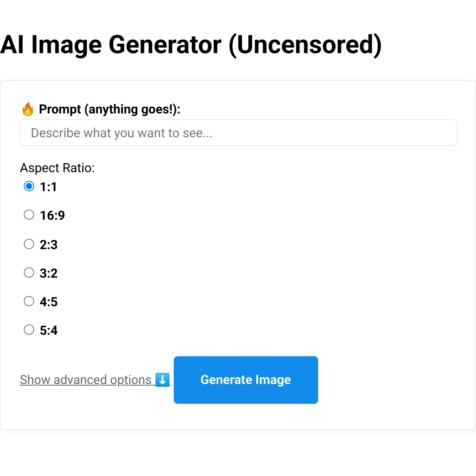
Task: Click the 'AI Image Generator (Uncensored)' heading
Action: point(191,45)
